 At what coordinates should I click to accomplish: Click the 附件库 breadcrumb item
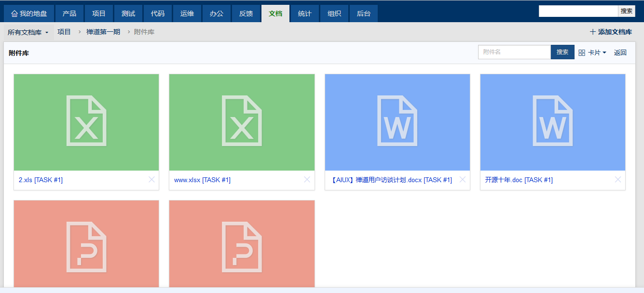coord(144,32)
